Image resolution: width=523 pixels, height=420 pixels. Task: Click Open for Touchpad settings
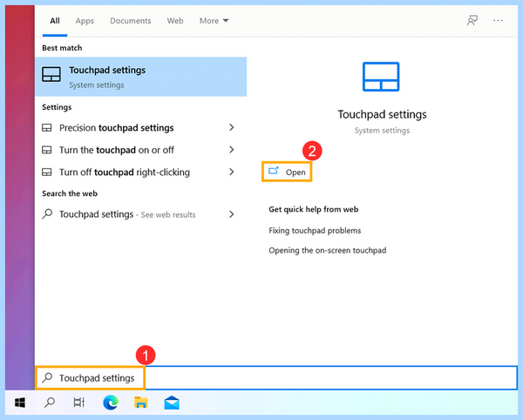click(287, 172)
